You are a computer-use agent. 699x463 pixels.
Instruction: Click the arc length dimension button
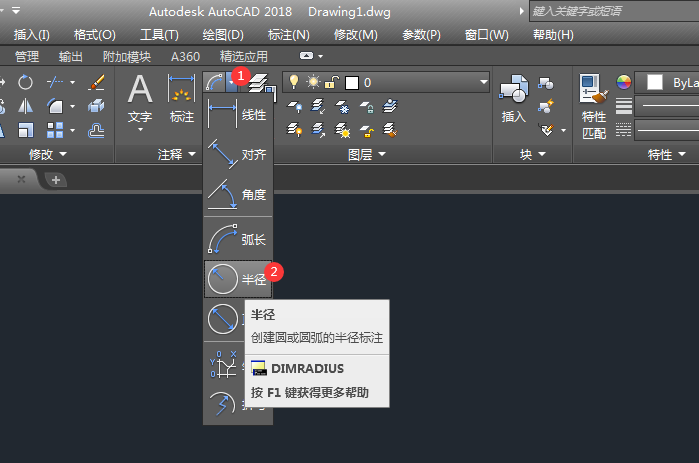214,82
